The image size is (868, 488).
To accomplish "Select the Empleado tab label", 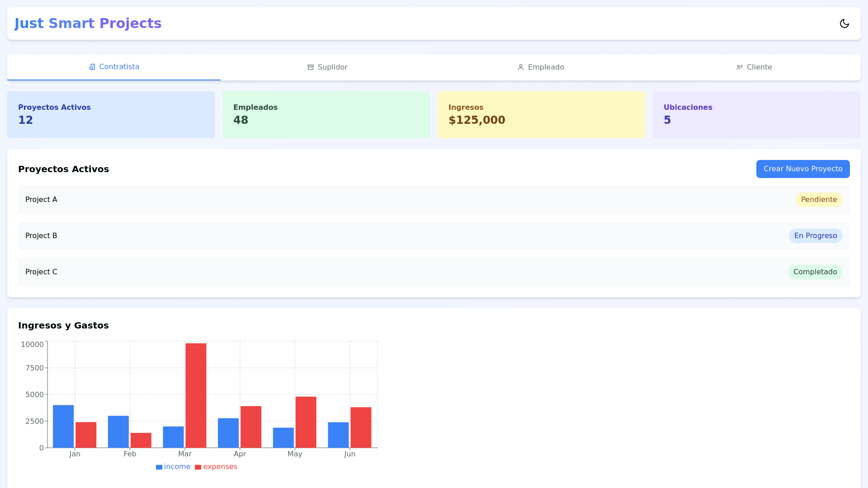I will coord(546,67).
